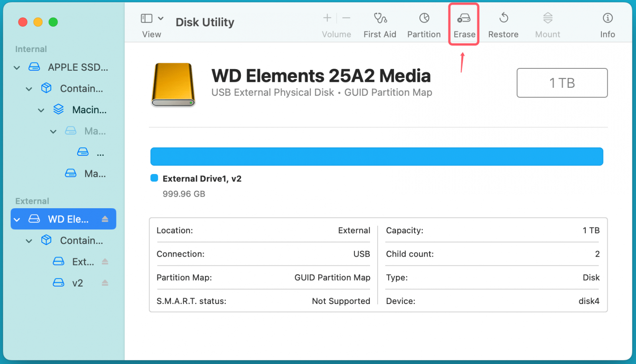The height and width of the screenshot is (364, 636).
Task: Close the Disk Utility window
Action: click(x=23, y=22)
